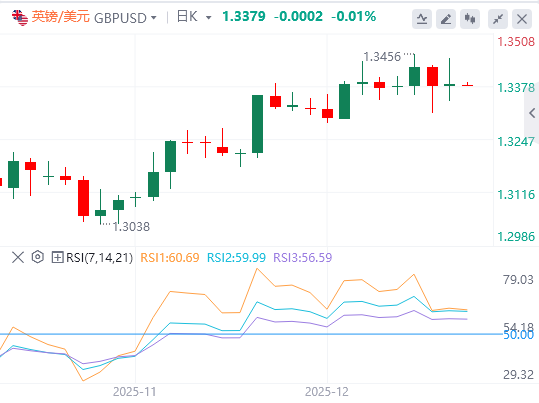Click the 英镑/美元 pair name
Viewport: 539px width, 403px height.
(x=61, y=17)
